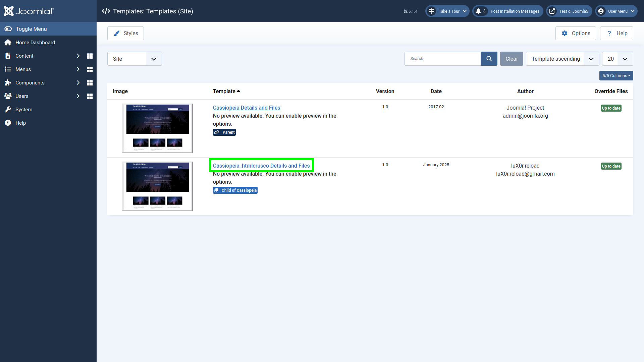Click the user avatar icon
The width and height of the screenshot is (644, 362).
[x=601, y=11]
